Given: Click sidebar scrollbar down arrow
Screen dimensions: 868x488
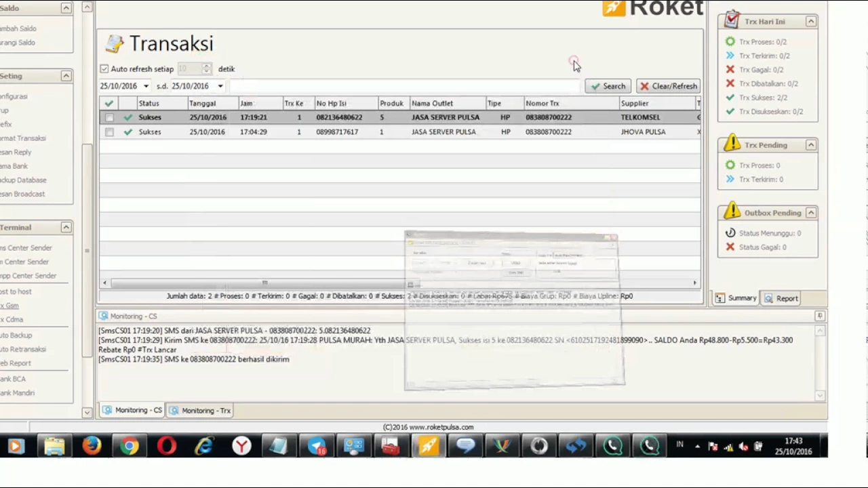Looking at the screenshot, I should pyautogui.click(x=87, y=412).
